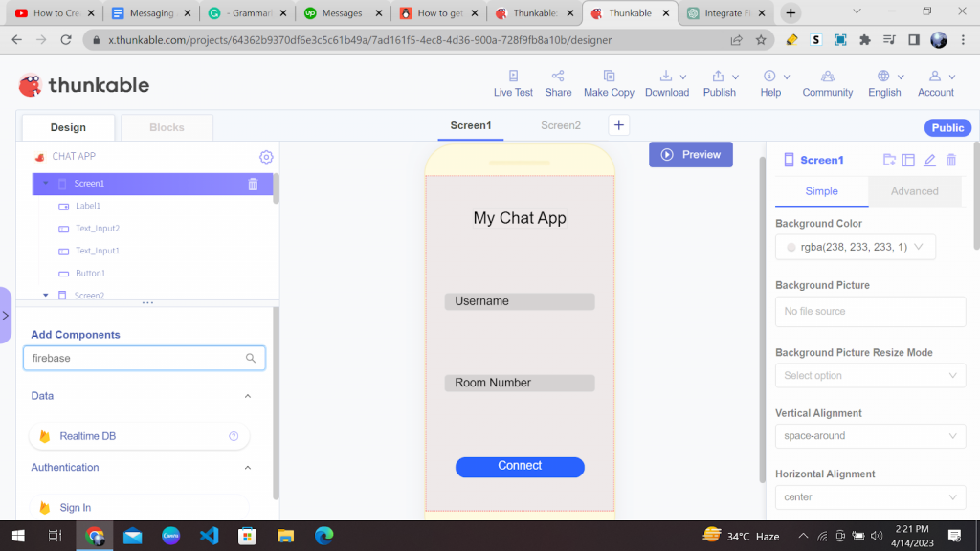Click the pencil icon to rename Screen1
This screenshot has width=980, height=551.
point(929,160)
